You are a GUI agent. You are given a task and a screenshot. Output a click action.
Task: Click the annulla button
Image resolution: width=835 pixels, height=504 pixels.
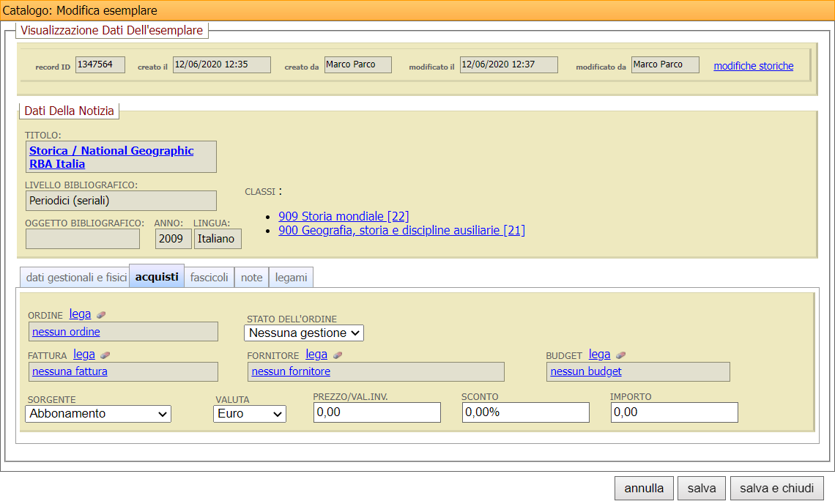(x=644, y=489)
